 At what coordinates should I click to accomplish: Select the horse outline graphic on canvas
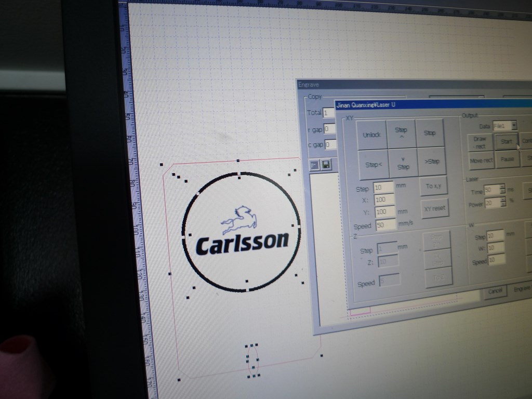coord(239,220)
